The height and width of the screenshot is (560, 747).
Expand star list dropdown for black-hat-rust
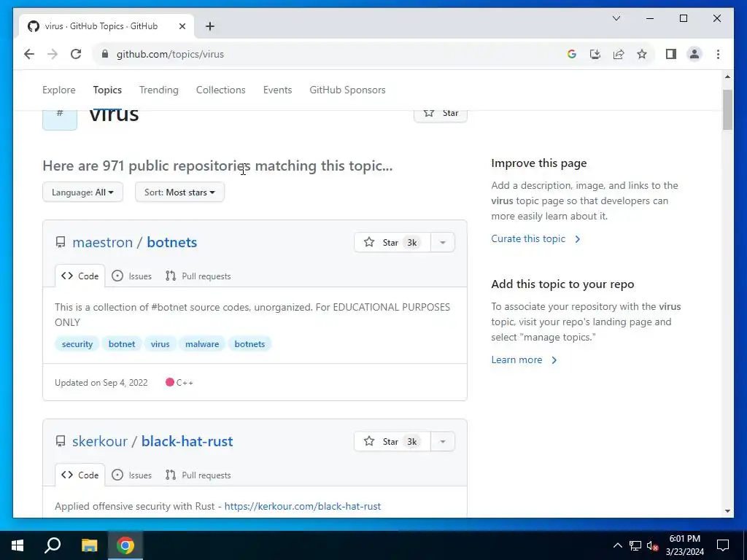click(443, 441)
